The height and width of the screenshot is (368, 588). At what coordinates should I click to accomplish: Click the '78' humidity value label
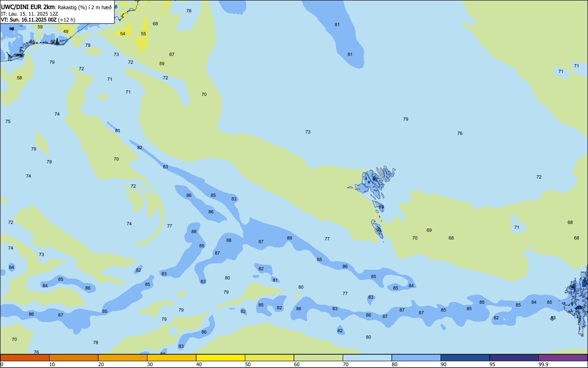tap(96, 343)
